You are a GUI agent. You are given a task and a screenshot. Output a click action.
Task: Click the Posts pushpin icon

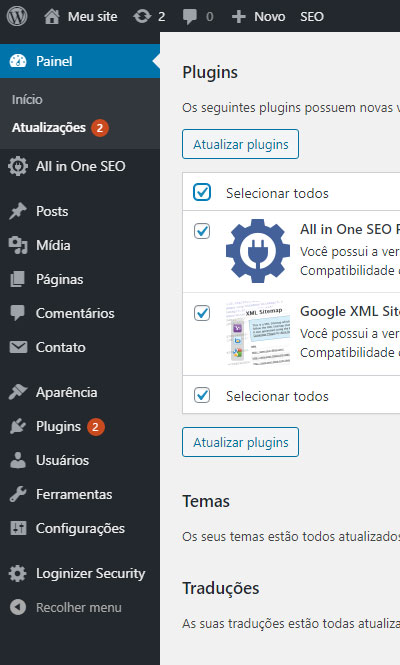pos(18,211)
